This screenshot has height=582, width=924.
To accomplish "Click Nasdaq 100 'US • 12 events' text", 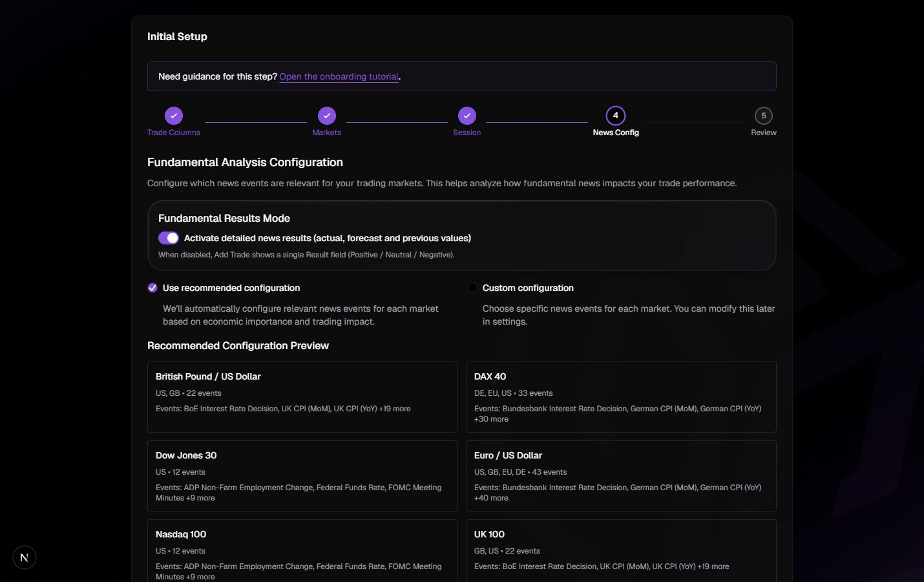I will click(x=180, y=551).
